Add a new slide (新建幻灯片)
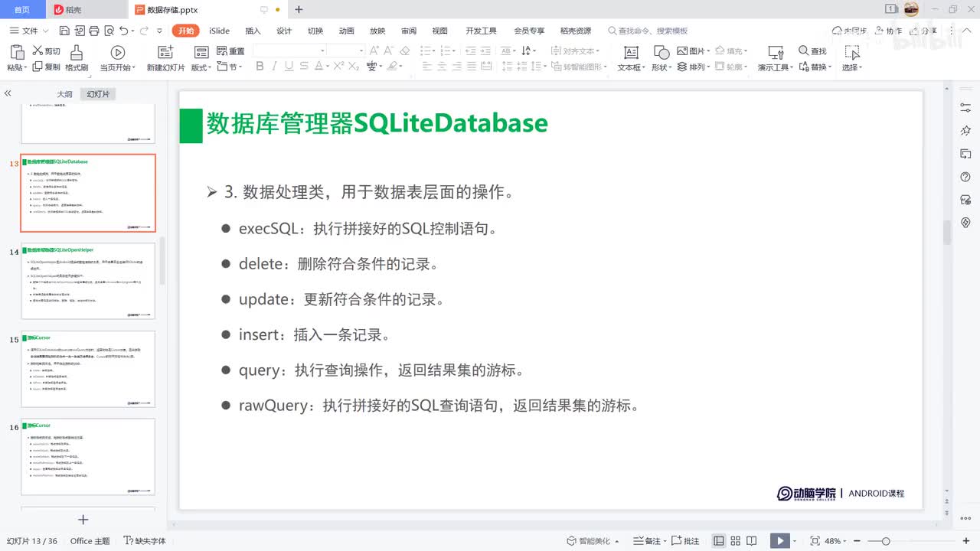Screen dimensions: 980x551 pos(165,58)
